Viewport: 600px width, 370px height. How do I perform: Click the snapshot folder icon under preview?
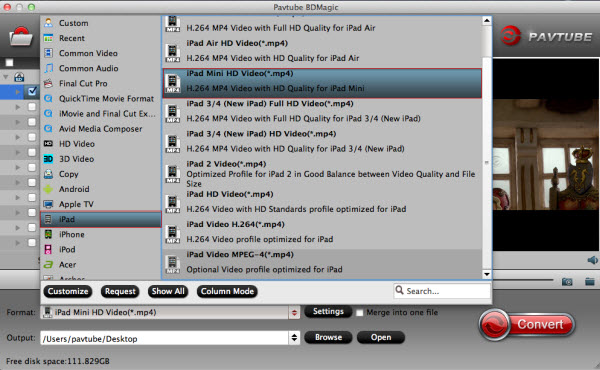click(x=590, y=282)
